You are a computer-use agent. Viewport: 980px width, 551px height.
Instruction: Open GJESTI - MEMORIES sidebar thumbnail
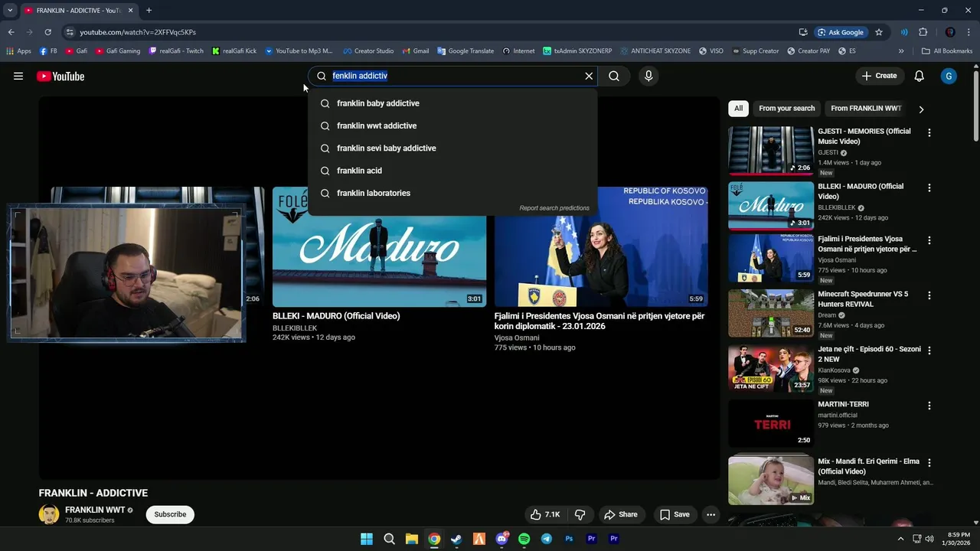pos(771,151)
